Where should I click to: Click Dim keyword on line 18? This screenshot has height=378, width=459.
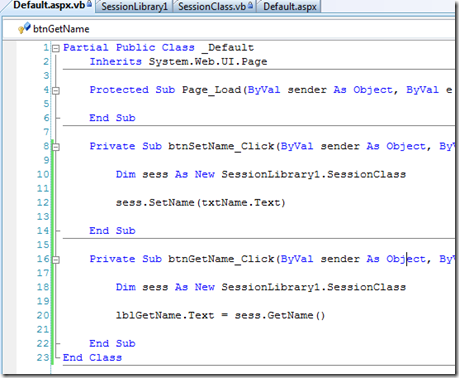pyautogui.click(x=126, y=287)
